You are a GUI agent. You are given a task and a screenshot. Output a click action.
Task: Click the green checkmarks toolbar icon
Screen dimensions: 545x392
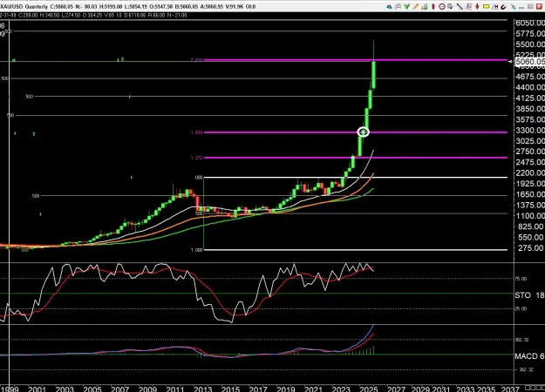(x=406, y=7)
